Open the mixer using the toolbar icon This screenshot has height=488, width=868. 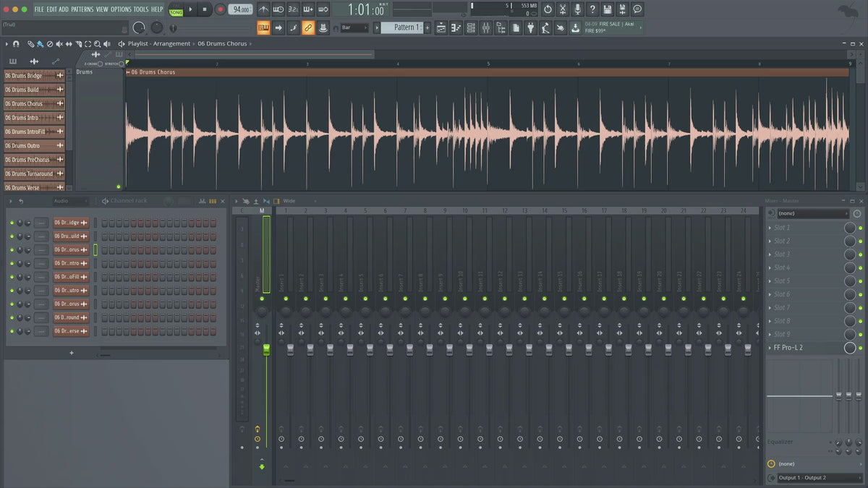coord(485,27)
